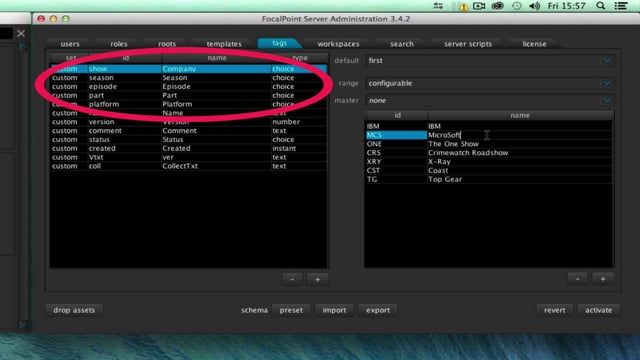Click the MCS id cell

(396, 135)
